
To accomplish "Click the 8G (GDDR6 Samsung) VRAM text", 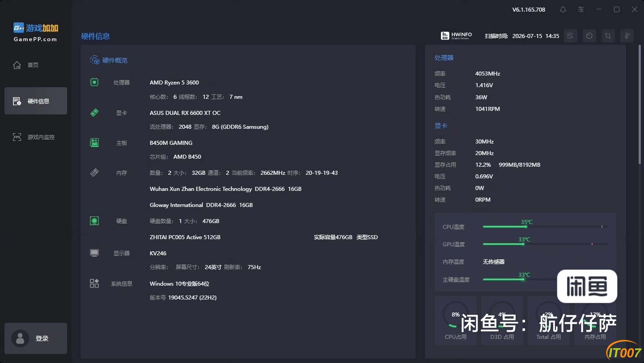I will coord(240,127).
